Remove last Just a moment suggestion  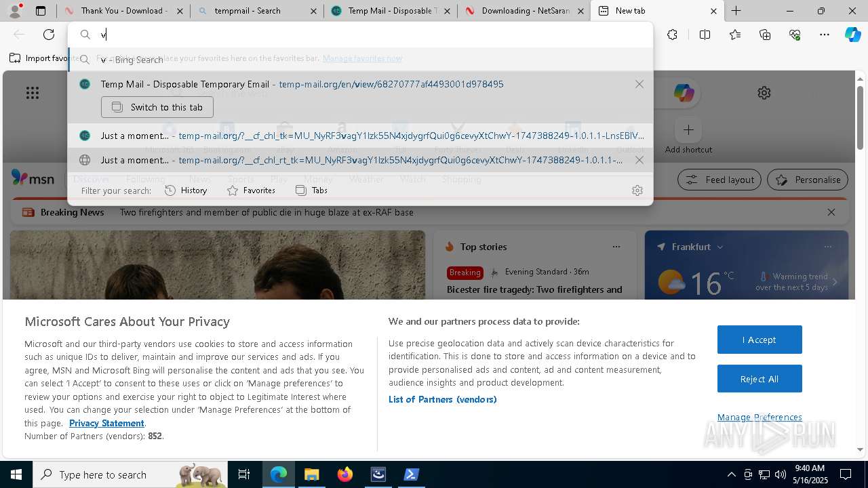(639, 160)
